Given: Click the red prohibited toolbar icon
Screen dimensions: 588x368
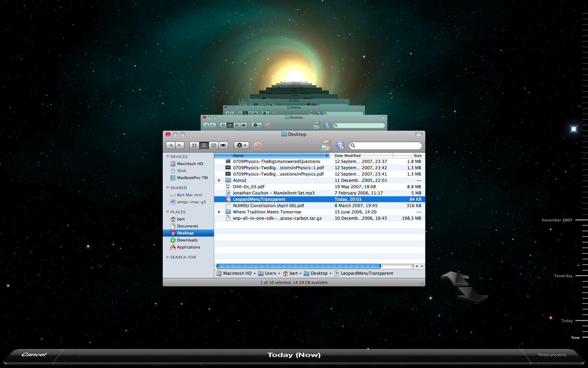Looking at the screenshot, I should (x=258, y=145).
